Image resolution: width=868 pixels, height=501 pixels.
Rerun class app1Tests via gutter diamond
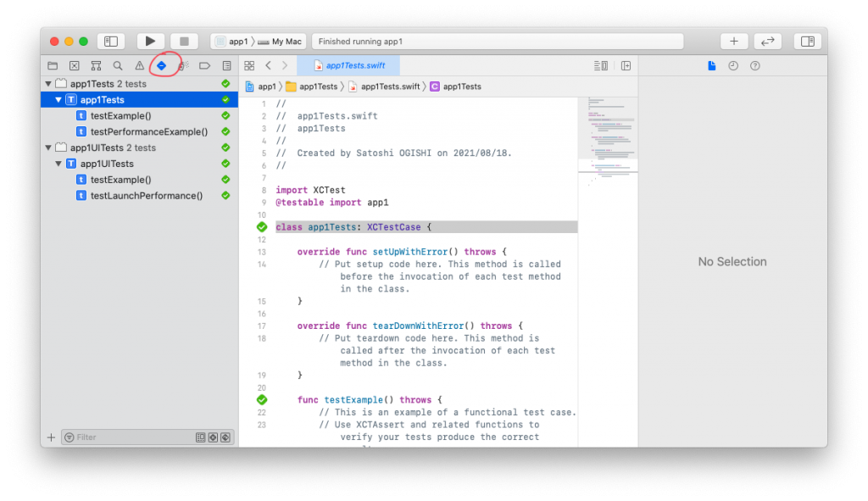coord(262,227)
